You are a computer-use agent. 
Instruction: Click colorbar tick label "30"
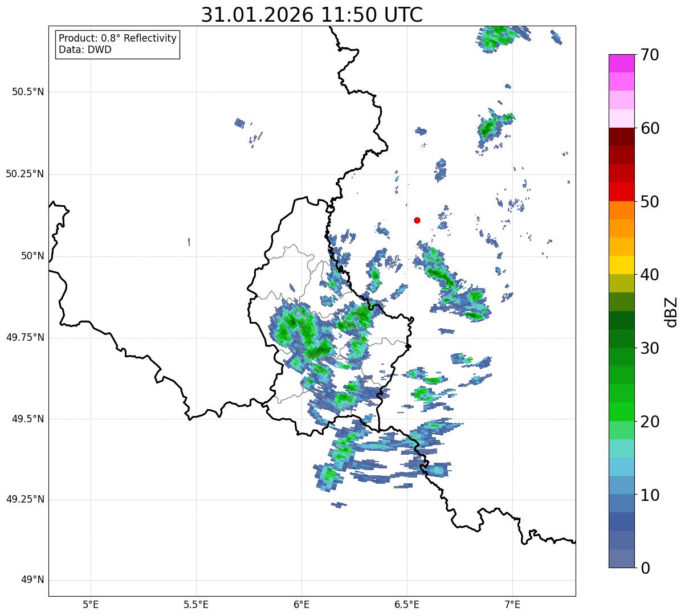click(650, 348)
